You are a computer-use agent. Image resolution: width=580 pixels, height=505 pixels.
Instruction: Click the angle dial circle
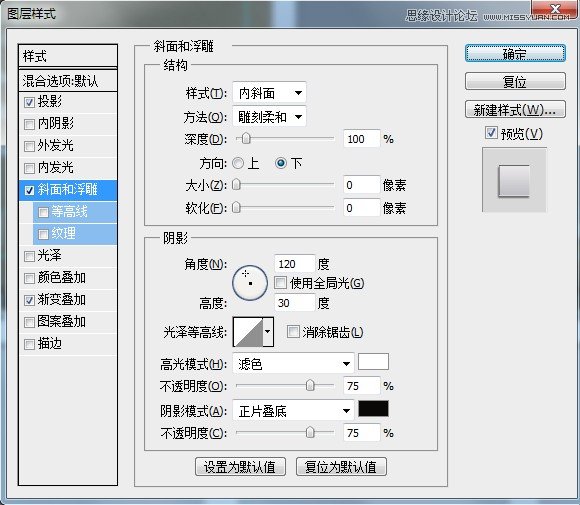pos(250,283)
